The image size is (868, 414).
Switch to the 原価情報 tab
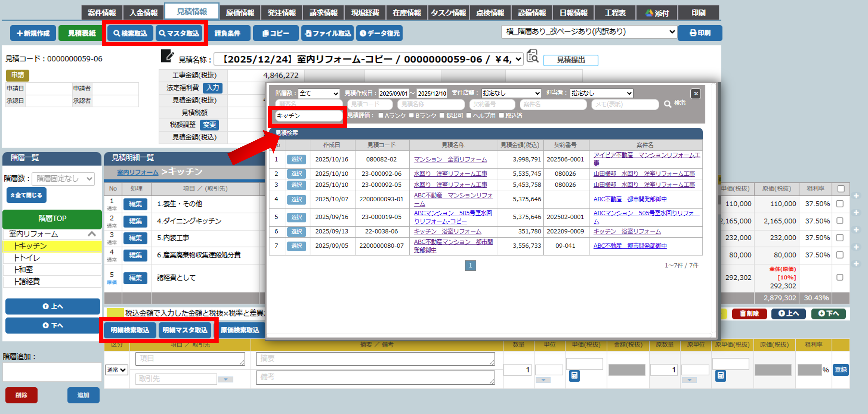240,13
